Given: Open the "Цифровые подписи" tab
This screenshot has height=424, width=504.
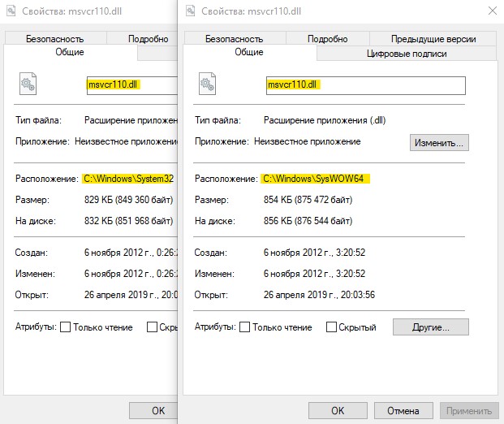Looking at the screenshot, I should [x=407, y=54].
